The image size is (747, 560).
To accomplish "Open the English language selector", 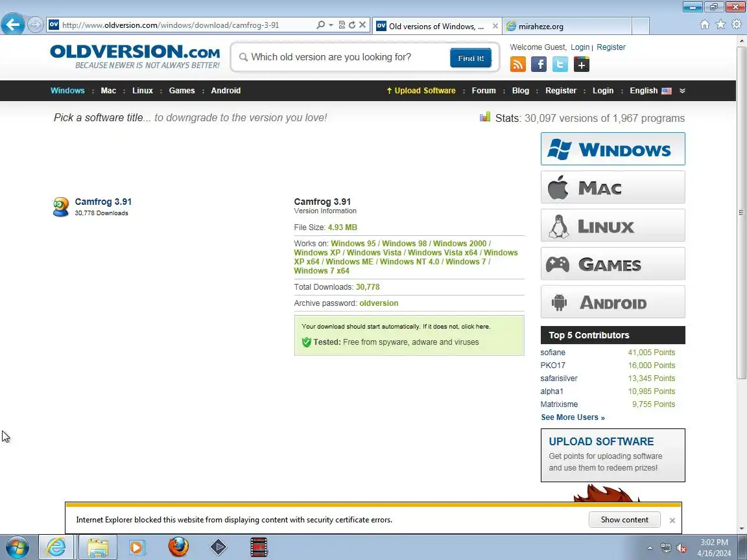I will (650, 91).
